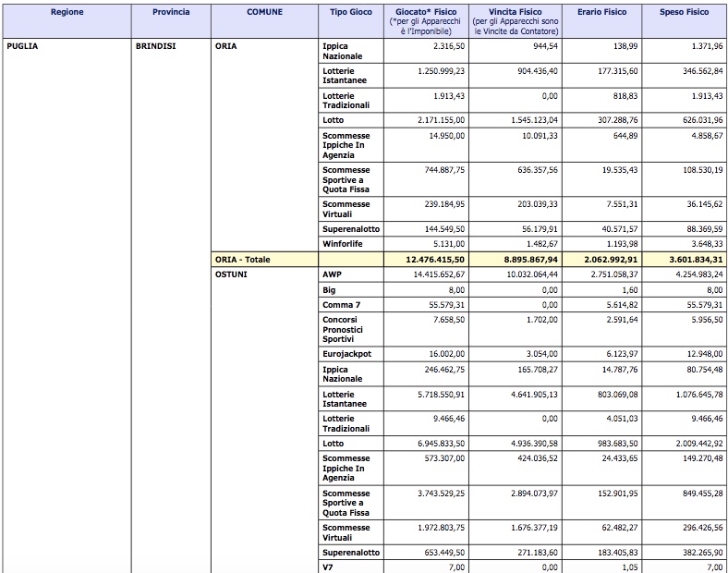Click the Tipo Gioco column header

pyautogui.click(x=350, y=12)
